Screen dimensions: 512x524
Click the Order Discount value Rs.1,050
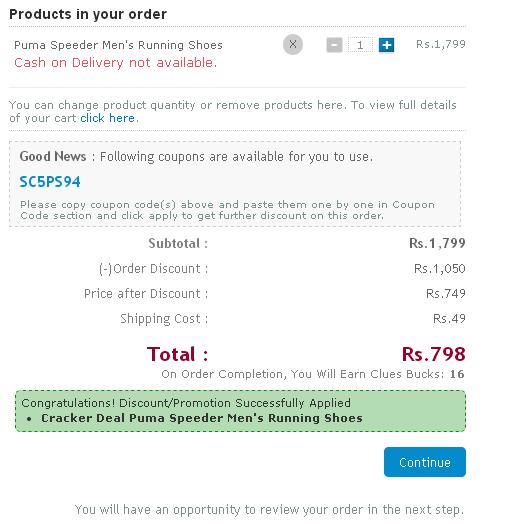point(439,269)
